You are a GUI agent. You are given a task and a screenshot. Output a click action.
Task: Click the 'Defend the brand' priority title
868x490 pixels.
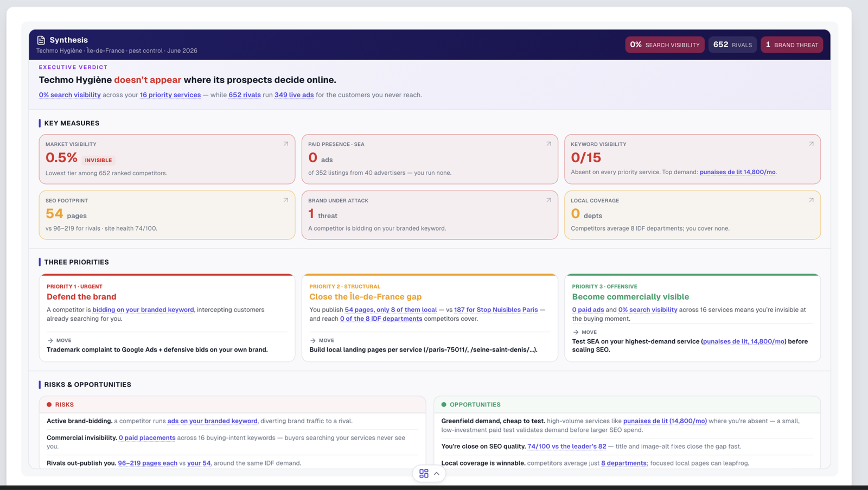81,297
